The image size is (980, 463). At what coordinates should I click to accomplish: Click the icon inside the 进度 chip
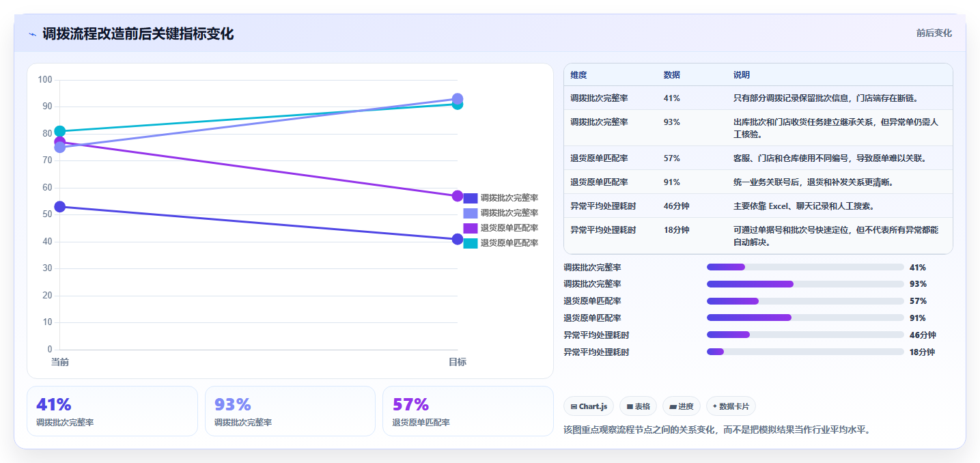(x=673, y=406)
